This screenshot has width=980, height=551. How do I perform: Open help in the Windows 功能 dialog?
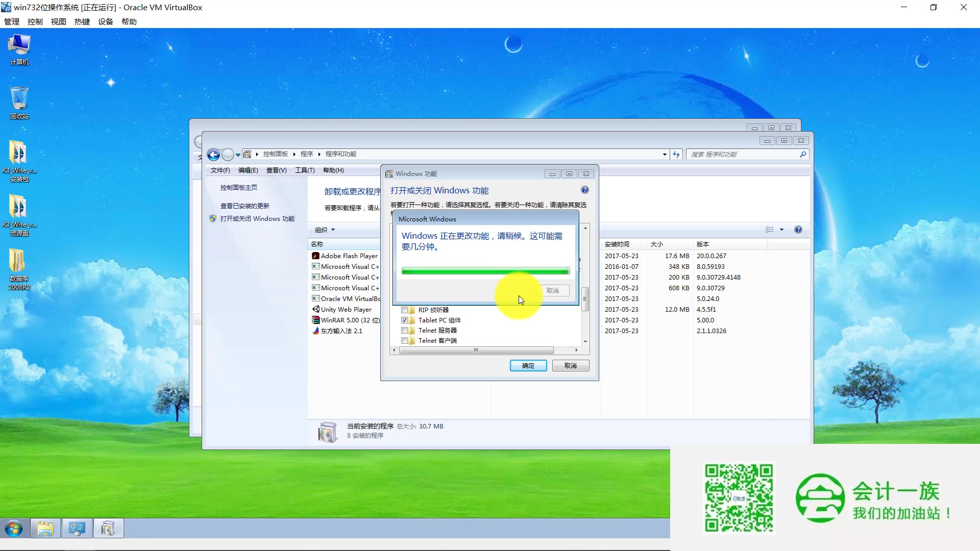click(585, 190)
